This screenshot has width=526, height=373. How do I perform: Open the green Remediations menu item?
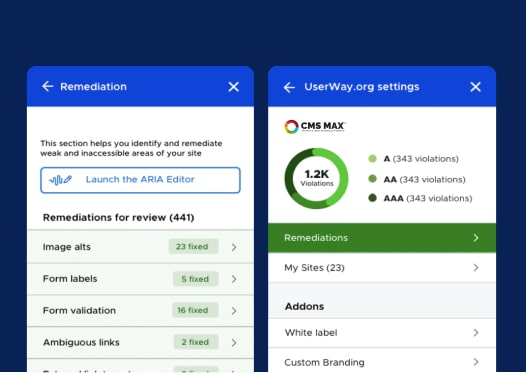pyautogui.click(x=382, y=238)
